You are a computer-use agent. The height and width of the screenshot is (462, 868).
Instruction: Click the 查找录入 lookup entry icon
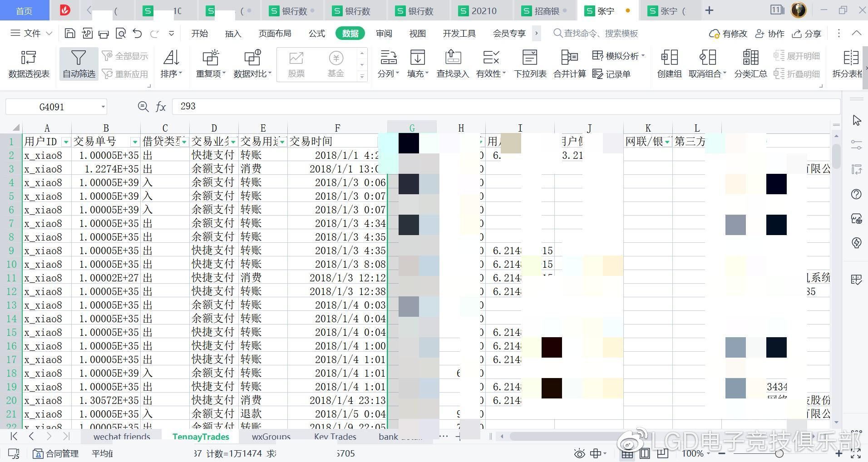pyautogui.click(x=452, y=64)
